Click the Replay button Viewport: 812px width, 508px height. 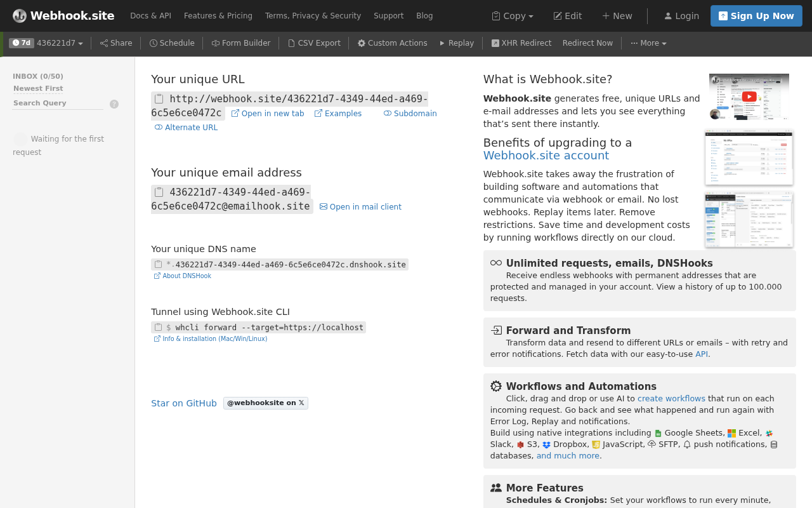pyautogui.click(x=456, y=43)
